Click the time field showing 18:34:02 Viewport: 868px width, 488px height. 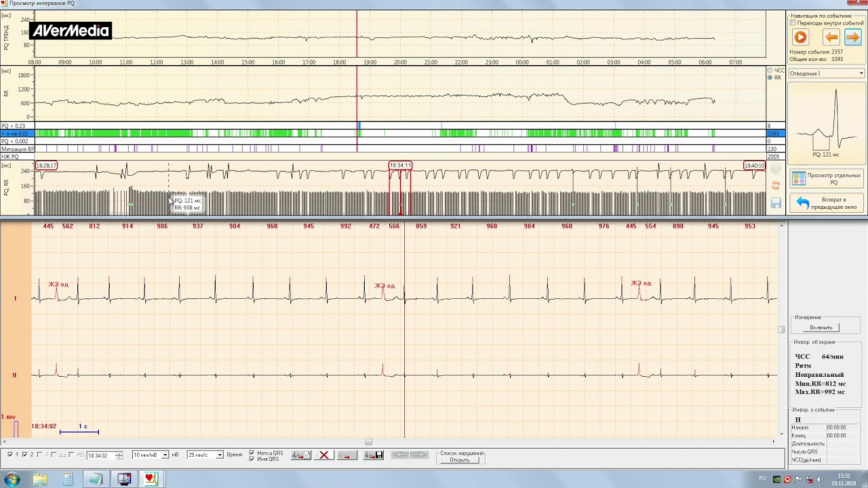100,455
